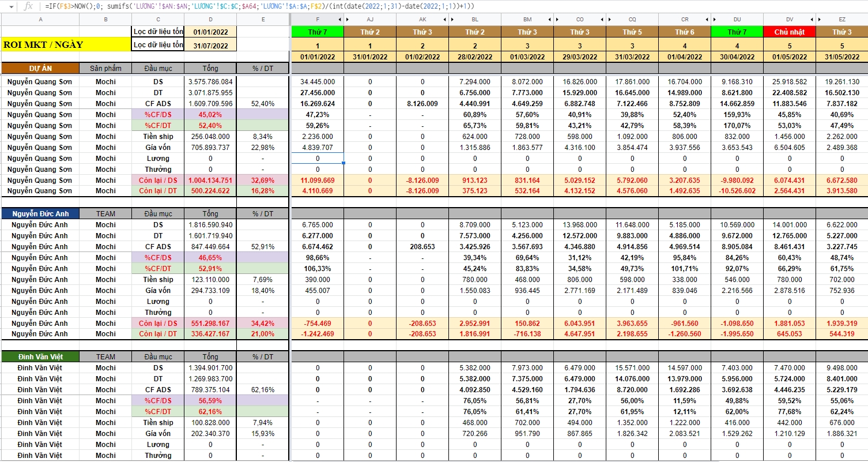Select the 46,65% percentage cell
This screenshot has width=868, height=462.
[x=210, y=258]
